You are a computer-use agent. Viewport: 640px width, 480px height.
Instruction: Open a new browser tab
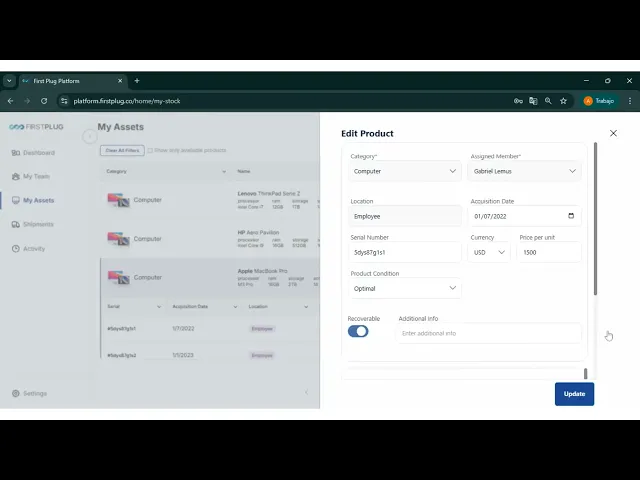(x=137, y=81)
